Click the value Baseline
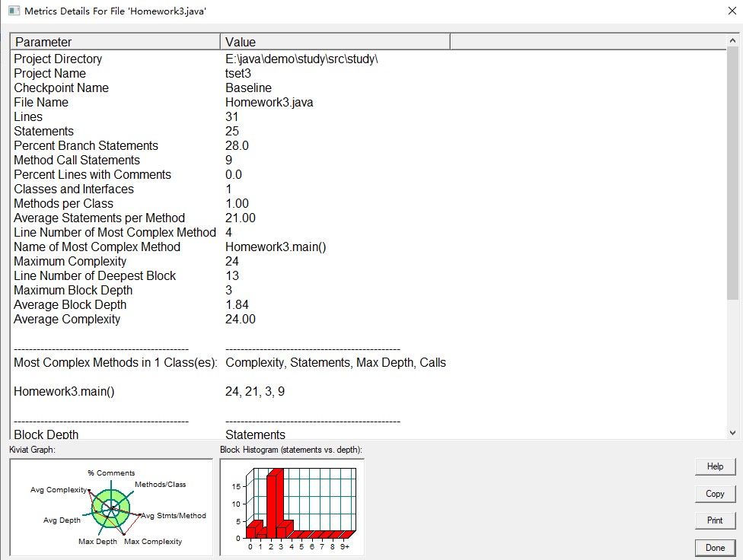This screenshot has height=560, width=743. (248, 87)
